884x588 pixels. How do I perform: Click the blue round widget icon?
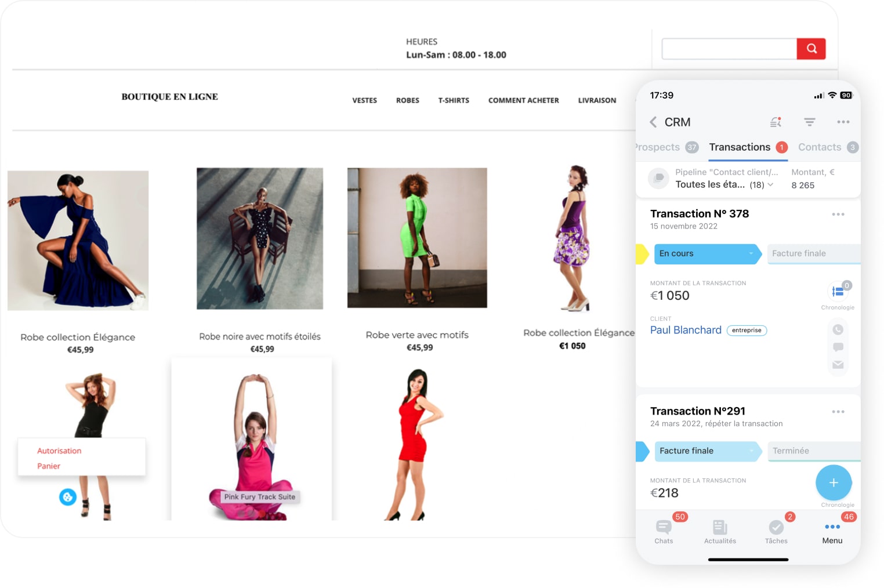[68, 497]
